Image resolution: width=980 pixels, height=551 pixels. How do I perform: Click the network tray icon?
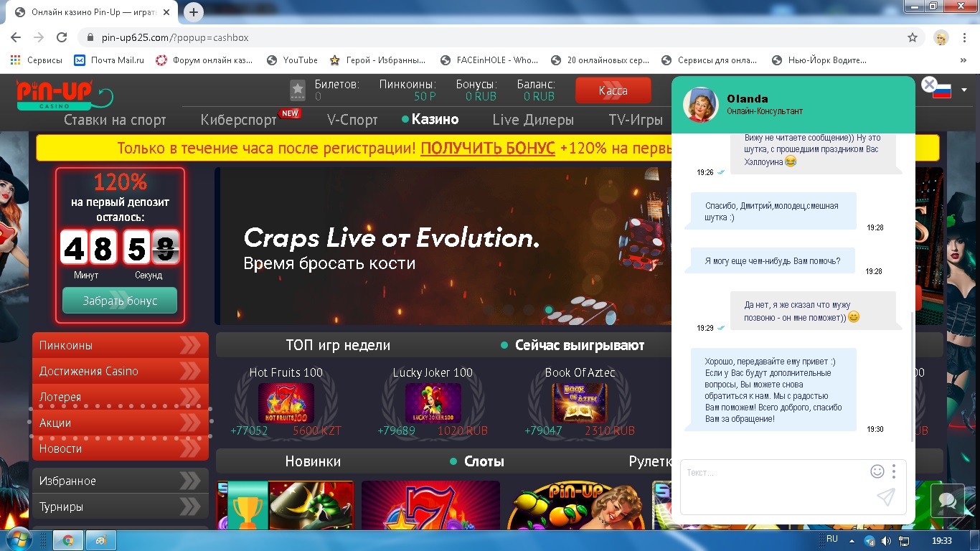[904, 540]
